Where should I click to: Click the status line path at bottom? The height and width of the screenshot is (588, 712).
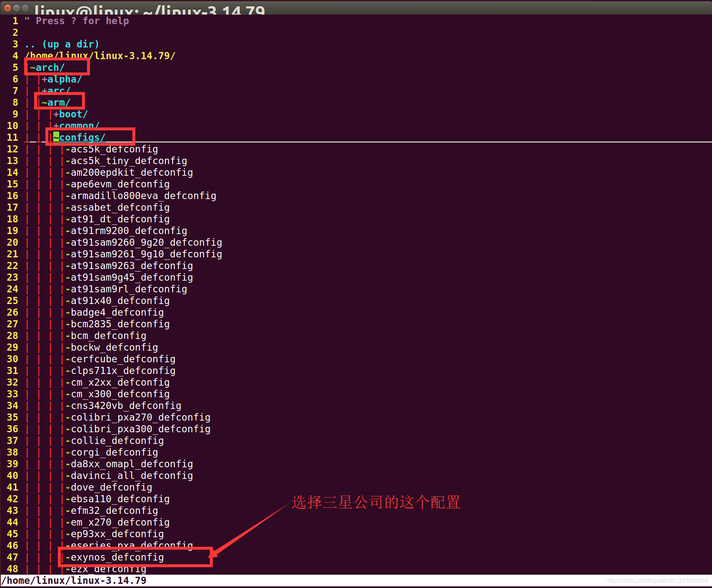(74, 581)
